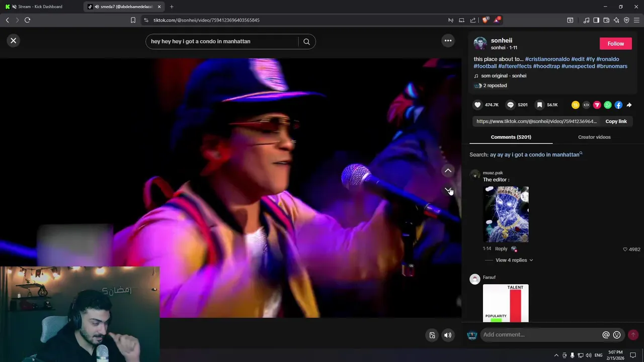The height and width of the screenshot is (362, 644).
Task: Open Brave Shields lion icon
Action: click(x=485, y=20)
